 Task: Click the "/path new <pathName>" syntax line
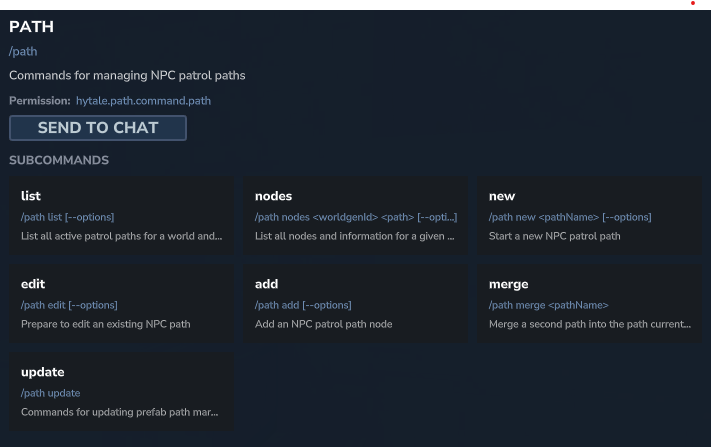(x=570, y=217)
